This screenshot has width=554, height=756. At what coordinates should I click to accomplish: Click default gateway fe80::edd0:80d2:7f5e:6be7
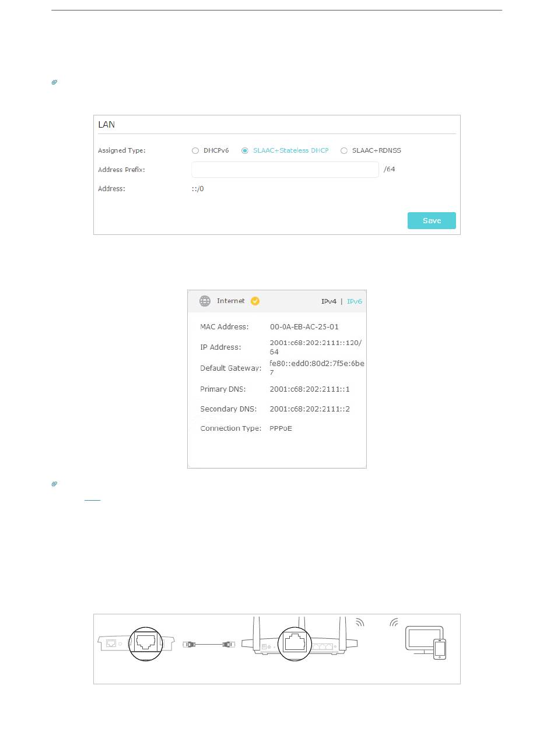317,368
